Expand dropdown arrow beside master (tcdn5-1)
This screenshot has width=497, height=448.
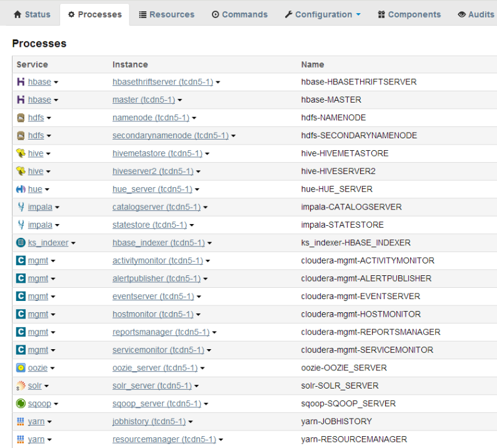[x=179, y=100]
